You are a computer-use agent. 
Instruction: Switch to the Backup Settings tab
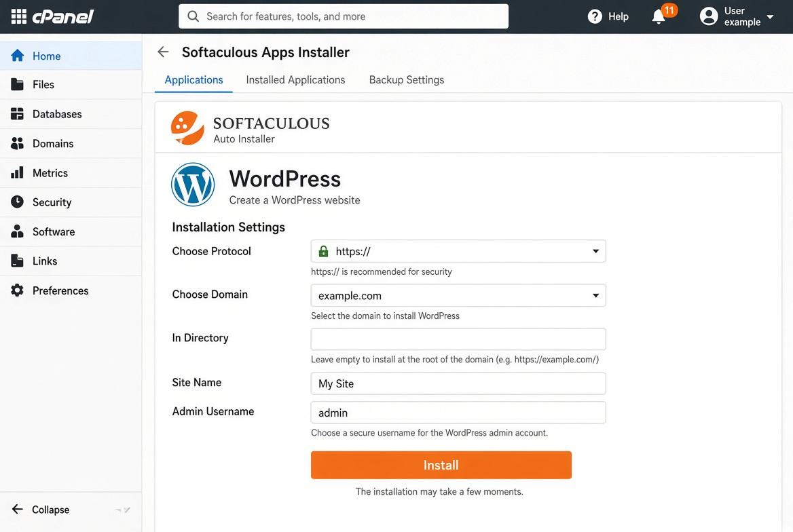[407, 80]
